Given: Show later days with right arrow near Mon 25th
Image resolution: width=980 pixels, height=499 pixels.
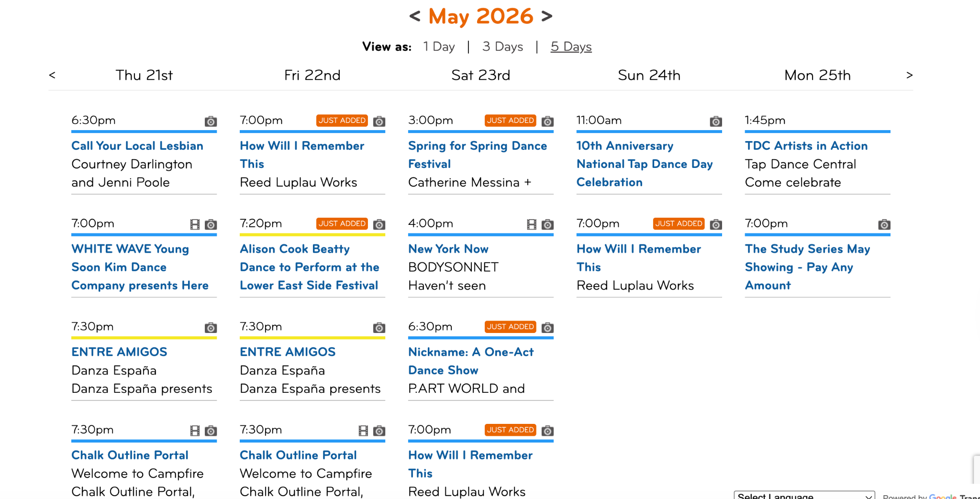Looking at the screenshot, I should [x=909, y=75].
